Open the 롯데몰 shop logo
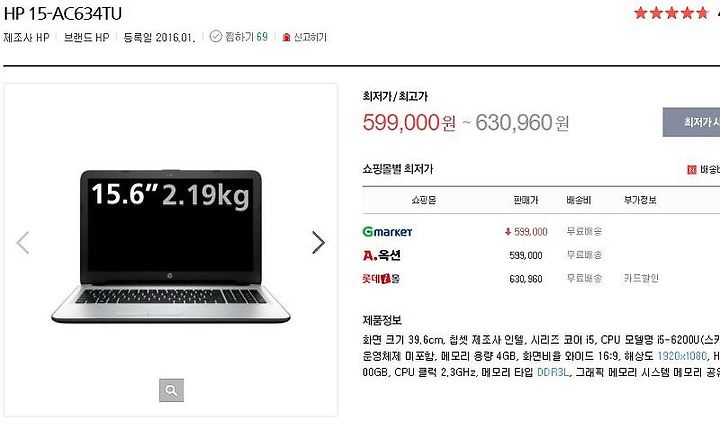The width and height of the screenshot is (720, 438). coord(381,278)
